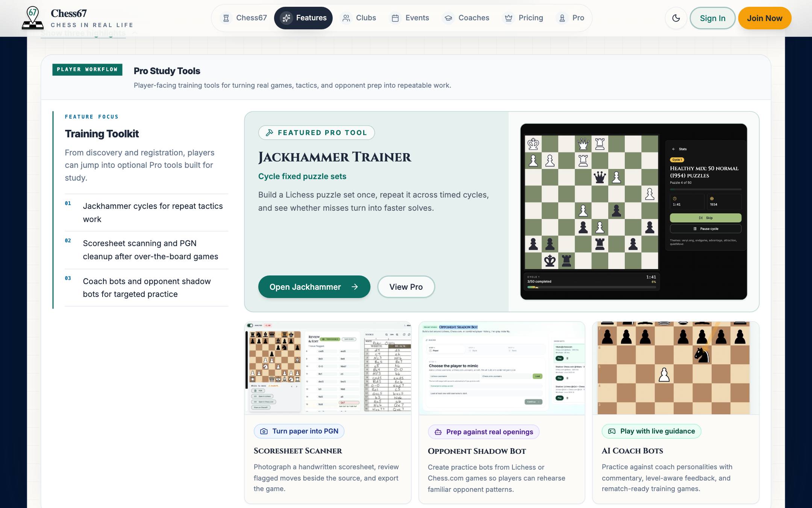Click the AI Coach Bots heading

pyautogui.click(x=632, y=451)
